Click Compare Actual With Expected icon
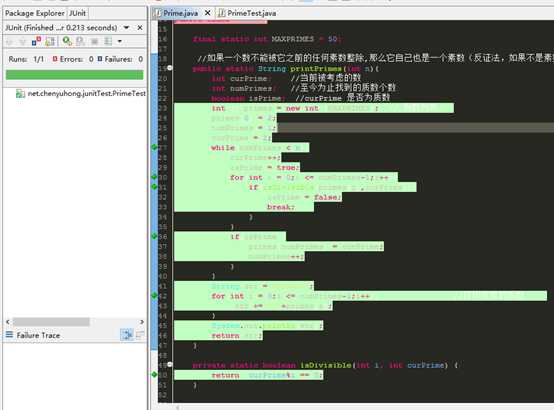Image resolution: width=554 pixels, height=410 pixels. tap(140, 334)
